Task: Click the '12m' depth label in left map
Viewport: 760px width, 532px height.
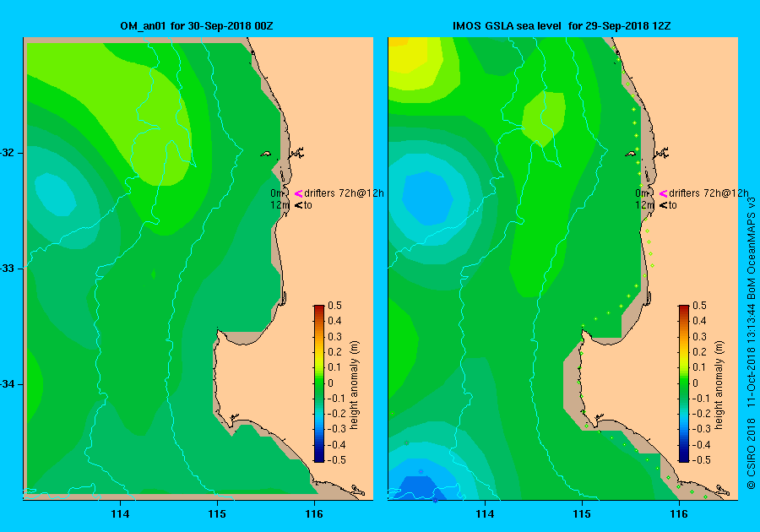Action: (x=280, y=205)
